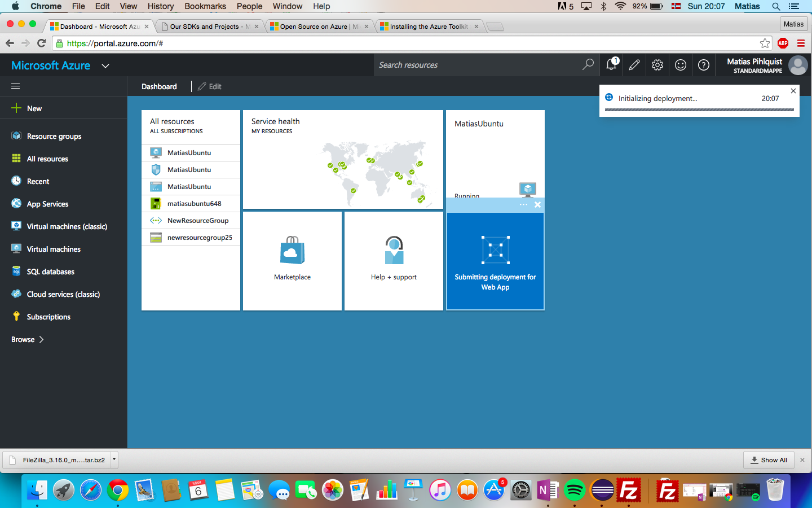
Task: Click Show All downloads button
Action: click(769, 460)
